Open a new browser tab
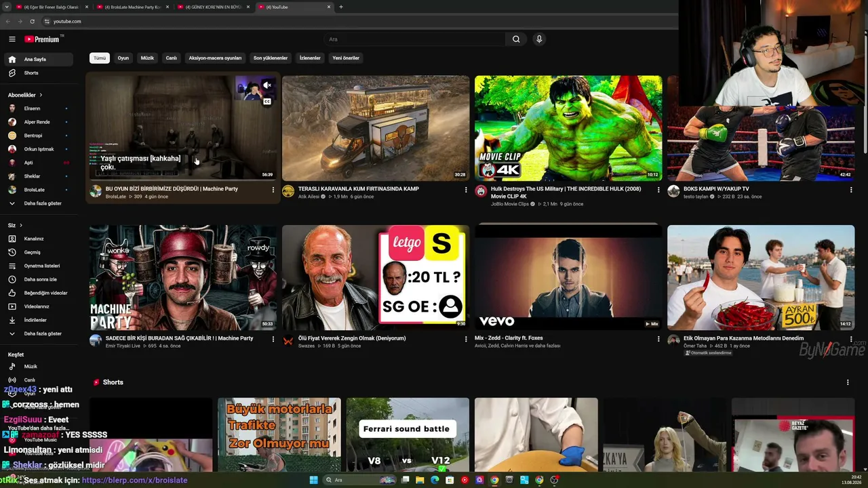Image resolution: width=868 pixels, height=488 pixels. point(341,7)
